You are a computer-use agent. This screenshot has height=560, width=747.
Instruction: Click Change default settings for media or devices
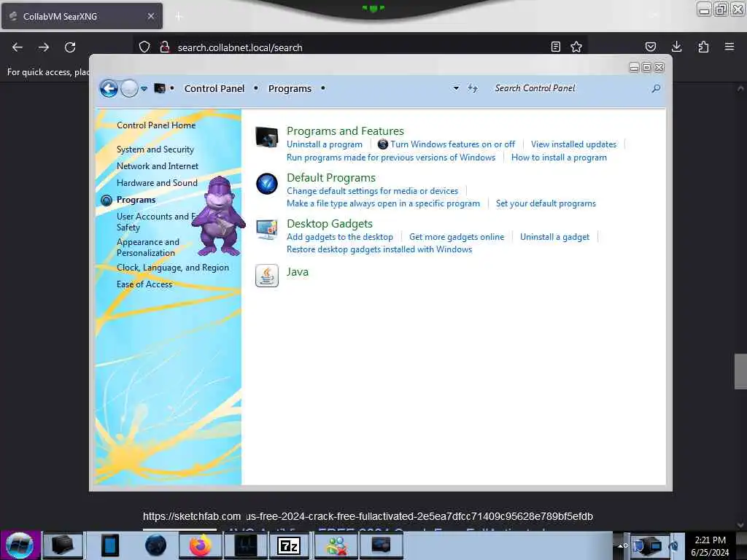pyautogui.click(x=372, y=191)
